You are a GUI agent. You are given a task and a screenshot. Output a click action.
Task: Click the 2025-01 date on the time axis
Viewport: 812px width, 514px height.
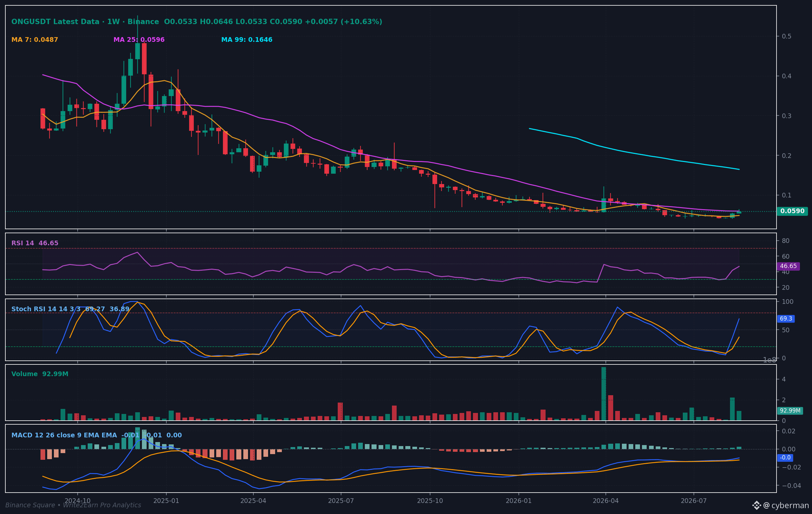coord(166,501)
